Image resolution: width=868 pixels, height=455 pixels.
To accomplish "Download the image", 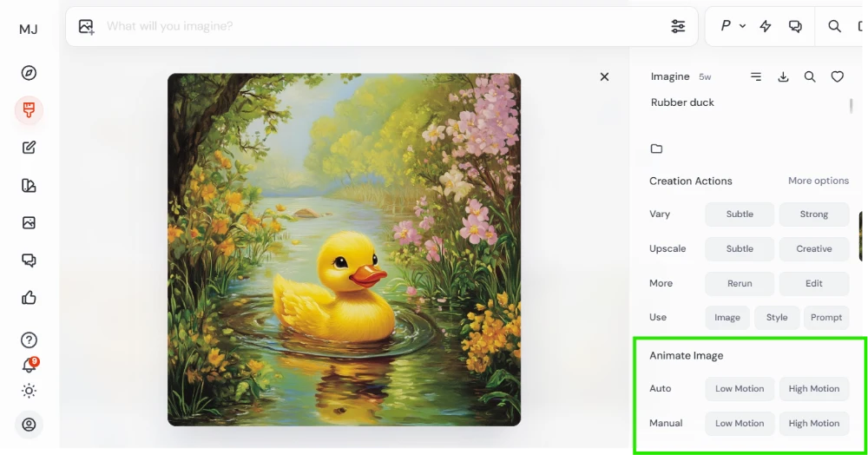I will point(783,77).
